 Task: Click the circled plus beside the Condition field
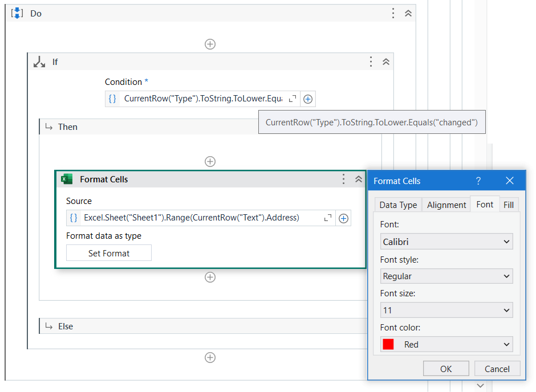click(307, 99)
